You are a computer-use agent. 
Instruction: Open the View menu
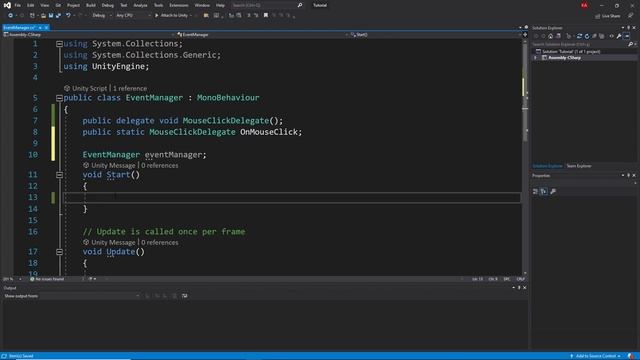(x=44, y=5)
